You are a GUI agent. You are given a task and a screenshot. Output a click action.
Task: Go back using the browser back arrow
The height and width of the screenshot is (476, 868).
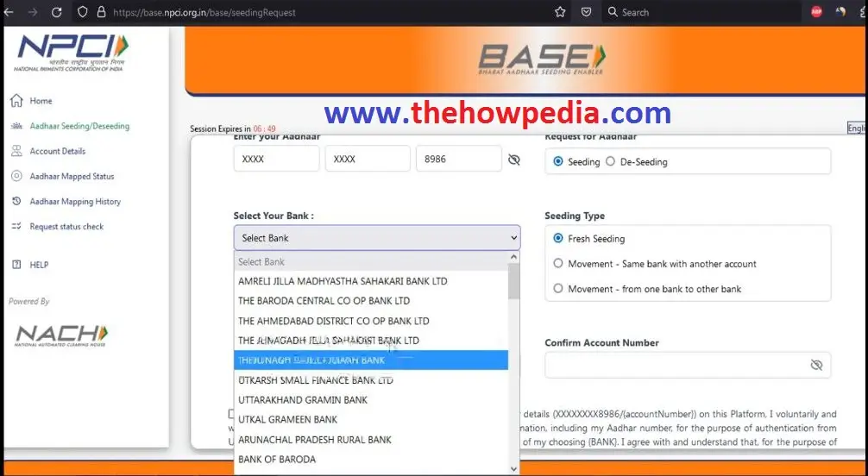(x=9, y=12)
